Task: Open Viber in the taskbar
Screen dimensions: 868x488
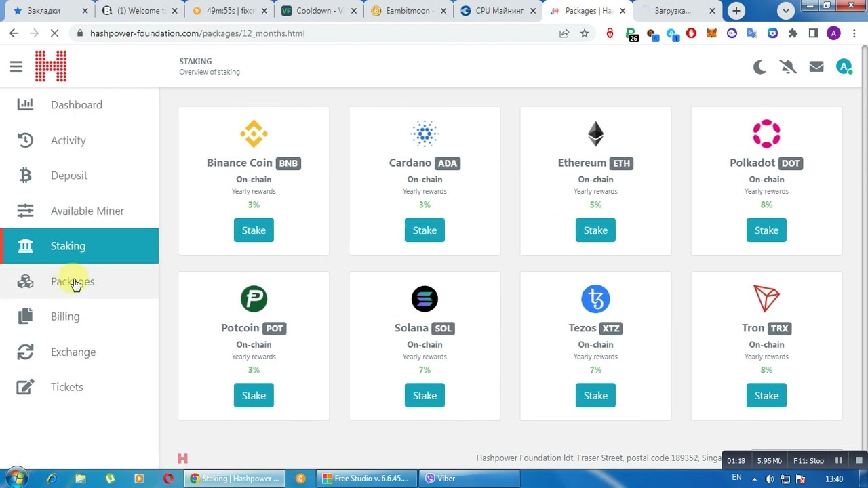Action: point(468,479)
